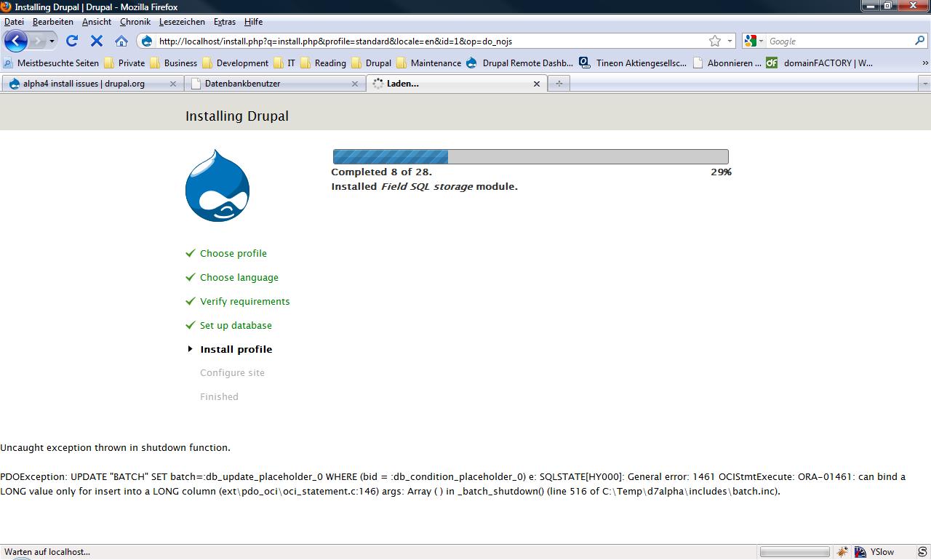Screen dimensions: 931x560
Task: Select the Laden... tab
Action: [456, 84]
